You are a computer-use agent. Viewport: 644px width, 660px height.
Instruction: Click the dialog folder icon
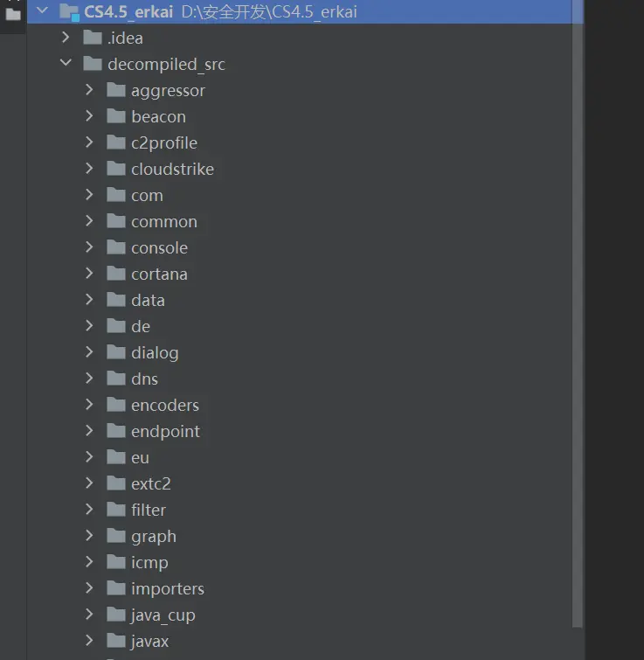click(116, 352)
